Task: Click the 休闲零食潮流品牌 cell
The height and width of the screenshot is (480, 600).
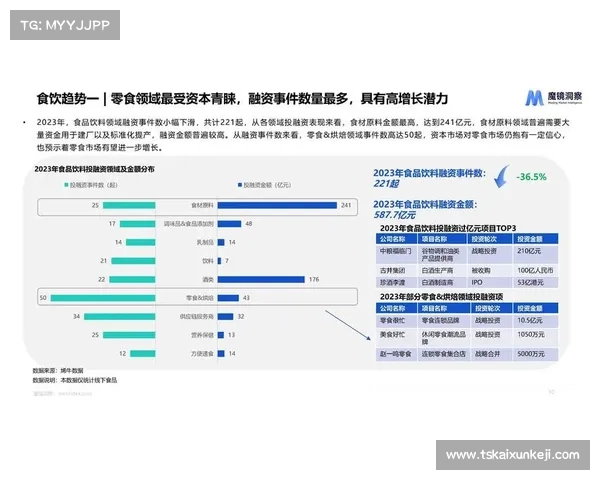Action: (x=444, y=338)
